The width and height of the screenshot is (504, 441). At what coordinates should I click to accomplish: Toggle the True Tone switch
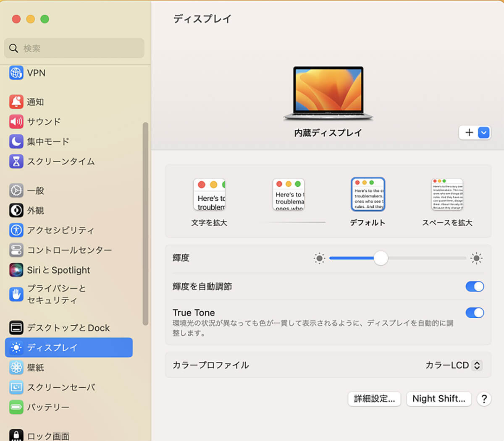click(x=475, y=313)
